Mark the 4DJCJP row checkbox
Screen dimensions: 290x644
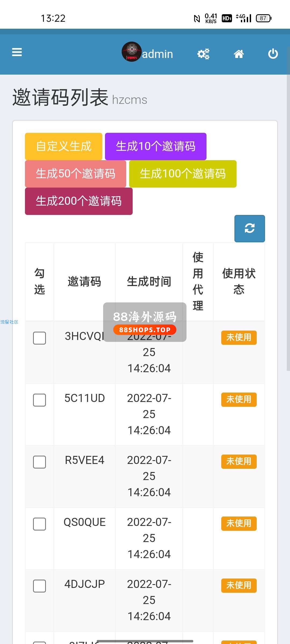39,586
